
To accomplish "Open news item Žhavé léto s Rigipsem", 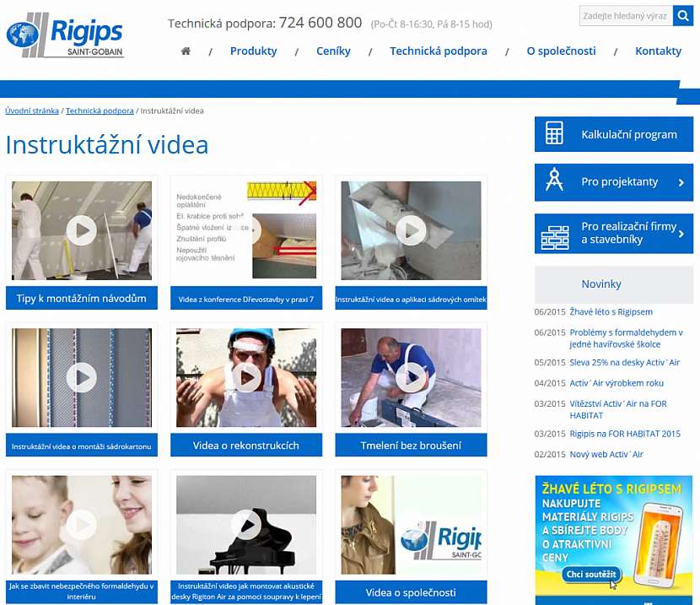I will pyautogui.click(x=611, y=311).
